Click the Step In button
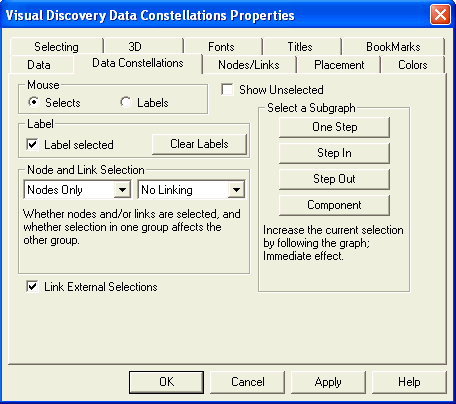 pos(334,153)
